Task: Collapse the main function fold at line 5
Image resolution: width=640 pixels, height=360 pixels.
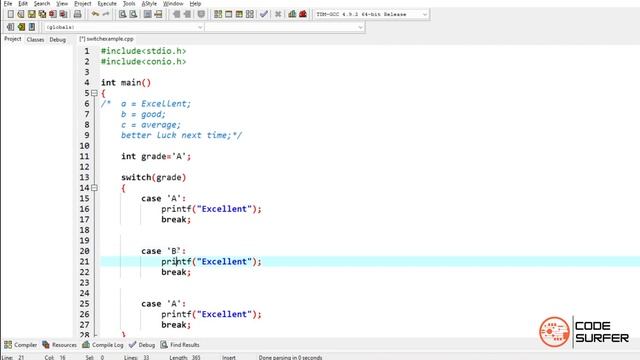Action: point(94,93)
